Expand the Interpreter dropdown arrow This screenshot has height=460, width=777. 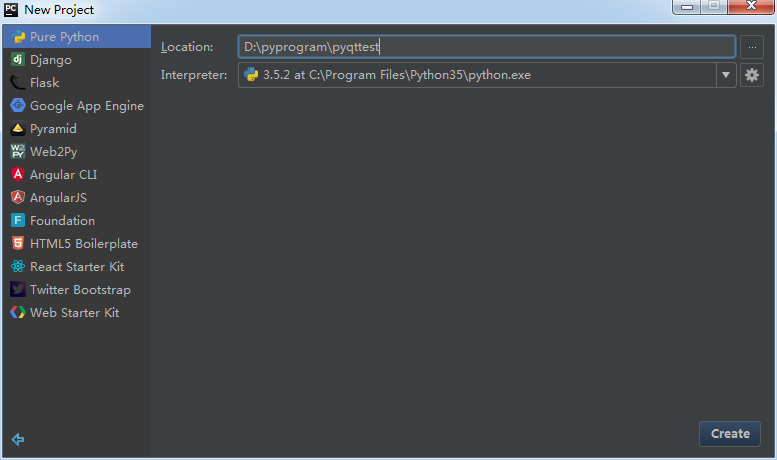pyautogui.click(x=726, y=75)
